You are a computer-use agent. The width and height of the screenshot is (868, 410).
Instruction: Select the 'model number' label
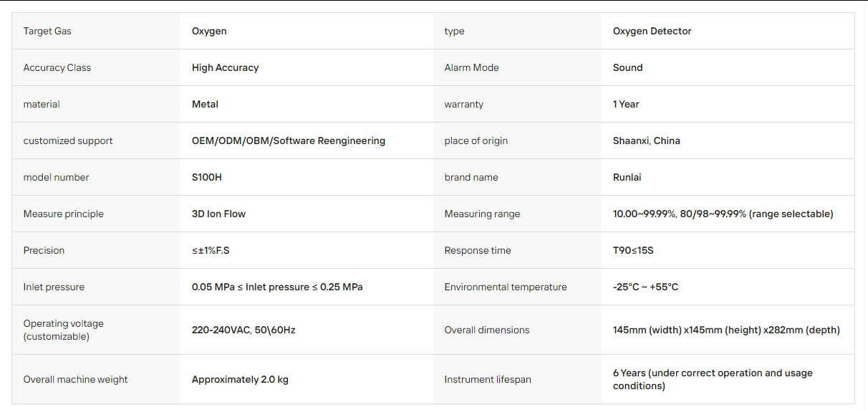point(56,177)
